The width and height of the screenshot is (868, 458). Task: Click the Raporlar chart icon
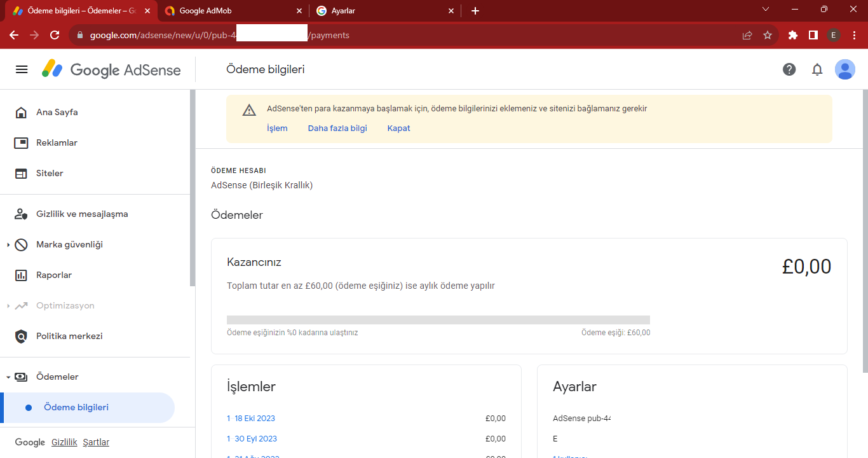tap(21, 275)
